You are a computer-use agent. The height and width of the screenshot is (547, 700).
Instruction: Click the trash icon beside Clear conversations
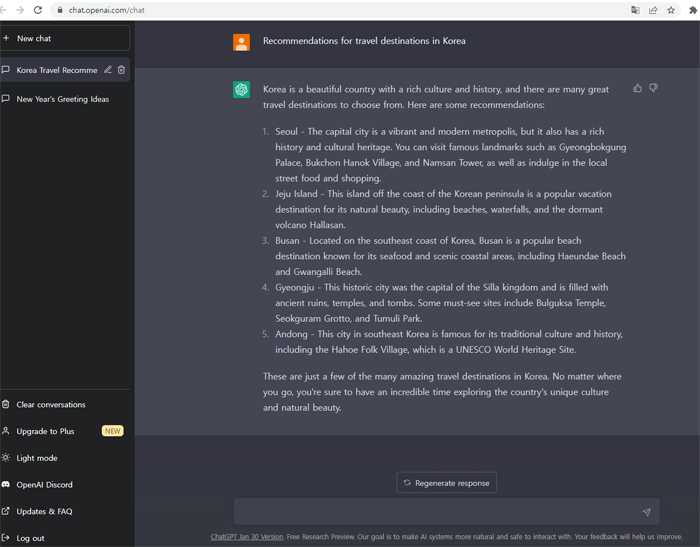coord(6,404)
